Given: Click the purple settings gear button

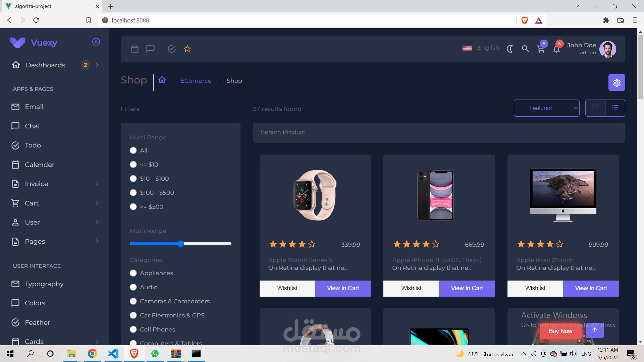Looking at the screenshot, I should click(616, 83).
